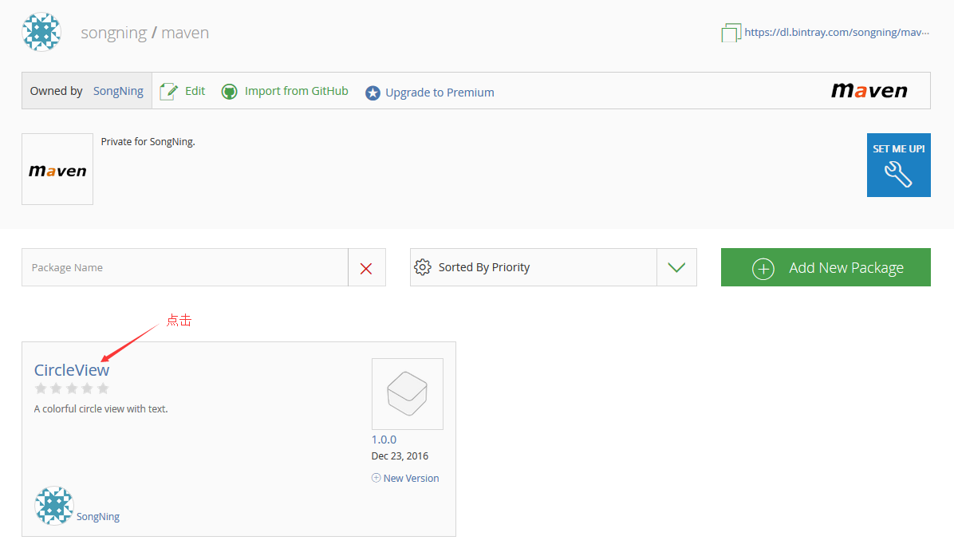Click the songning avatar logo at top

click(x=41, y=32)
